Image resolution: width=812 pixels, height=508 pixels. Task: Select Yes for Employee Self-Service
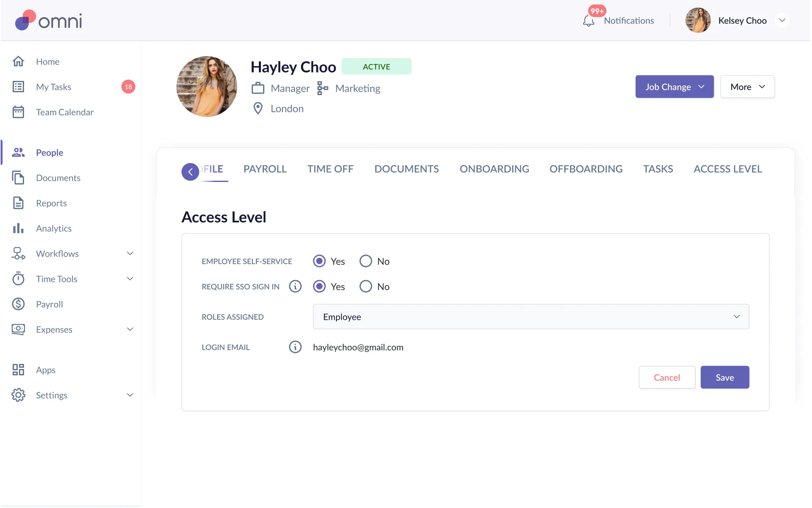320,261
